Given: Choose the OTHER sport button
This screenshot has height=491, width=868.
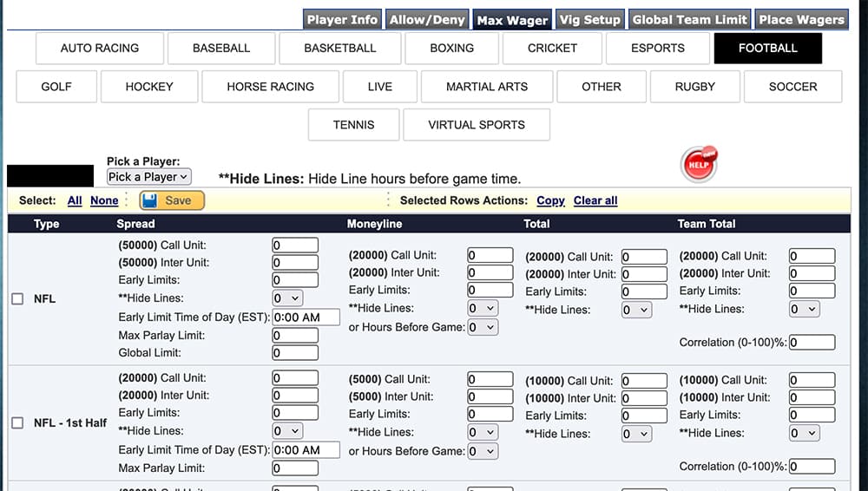Looking at the screenshot, I should [602, 87].
